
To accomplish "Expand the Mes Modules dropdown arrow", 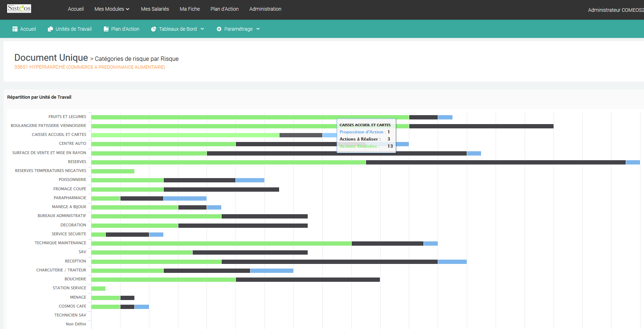I will tap(128, 9).
